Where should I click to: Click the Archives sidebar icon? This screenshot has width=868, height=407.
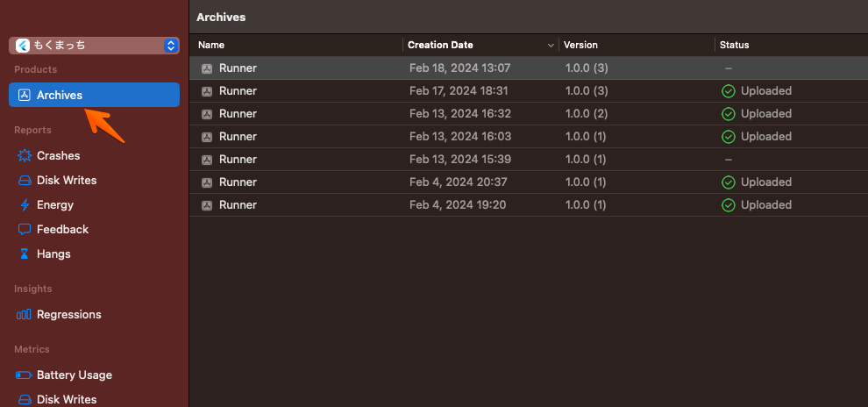(25, 95)
